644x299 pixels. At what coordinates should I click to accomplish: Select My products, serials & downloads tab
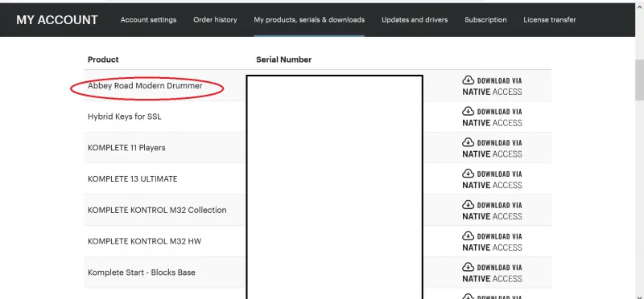(309, 19)
